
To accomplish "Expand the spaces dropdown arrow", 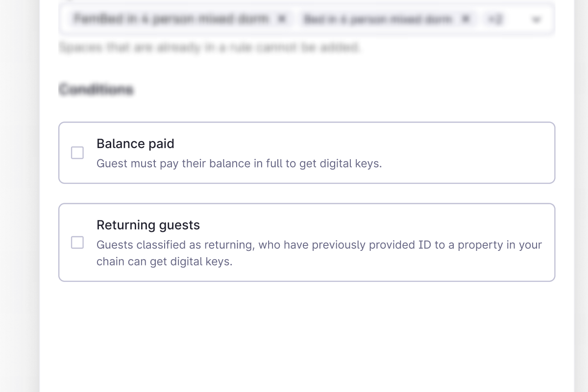I will 537,20.
